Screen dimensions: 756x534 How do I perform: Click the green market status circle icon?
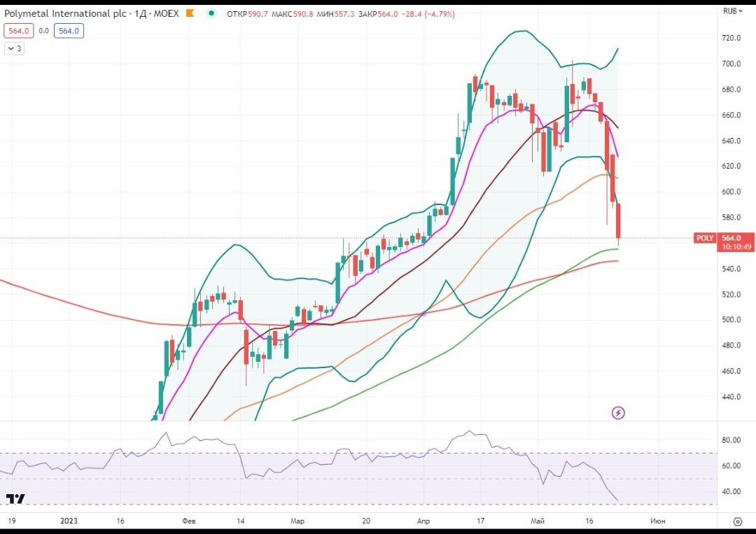[x=211, y=13]
